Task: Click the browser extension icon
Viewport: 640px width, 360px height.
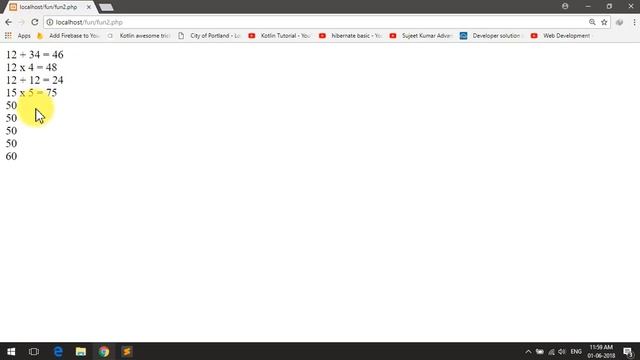Action: pos(619,22)
